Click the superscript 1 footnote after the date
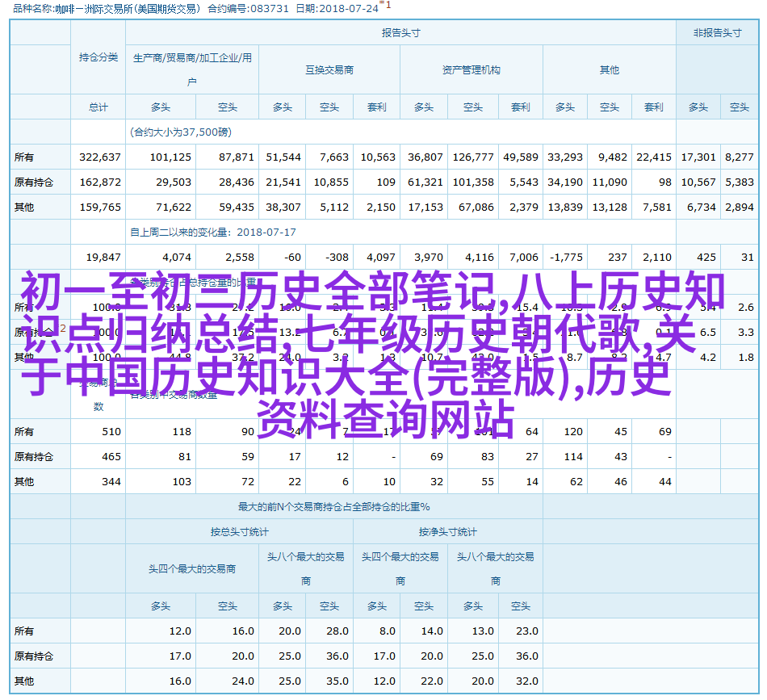 click(x=388, y=5)
